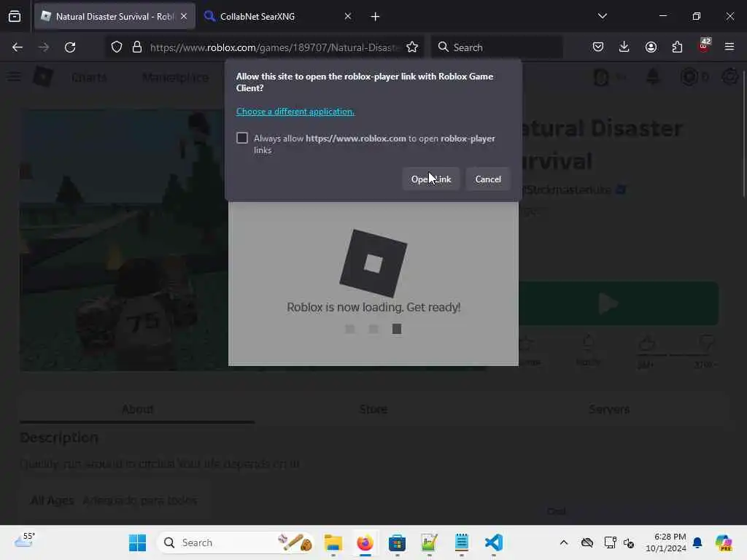Expand the list all tabs dropdown
This screenshot has width=747, height=560.
[602, 16]
